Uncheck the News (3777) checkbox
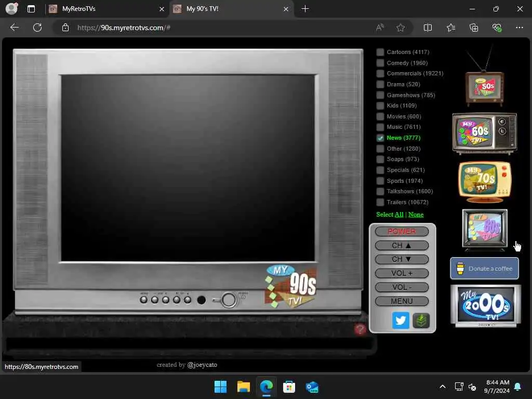532x399 pixels. coord(380,138)
